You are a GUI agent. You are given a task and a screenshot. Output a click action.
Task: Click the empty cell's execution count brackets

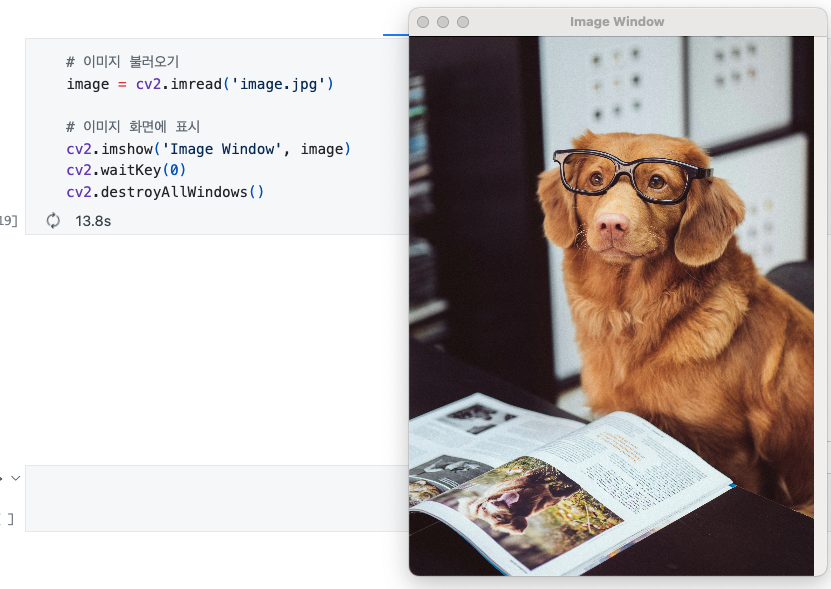7,519
